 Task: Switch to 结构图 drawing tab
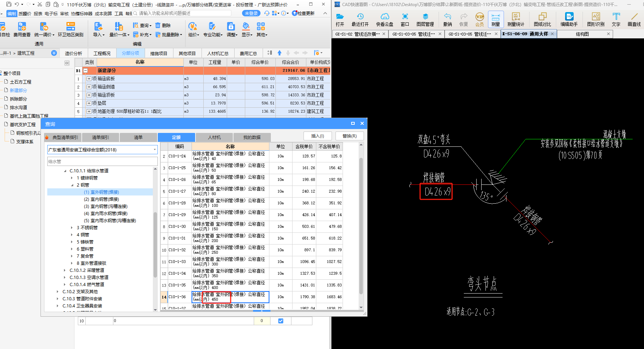(582, 34)
